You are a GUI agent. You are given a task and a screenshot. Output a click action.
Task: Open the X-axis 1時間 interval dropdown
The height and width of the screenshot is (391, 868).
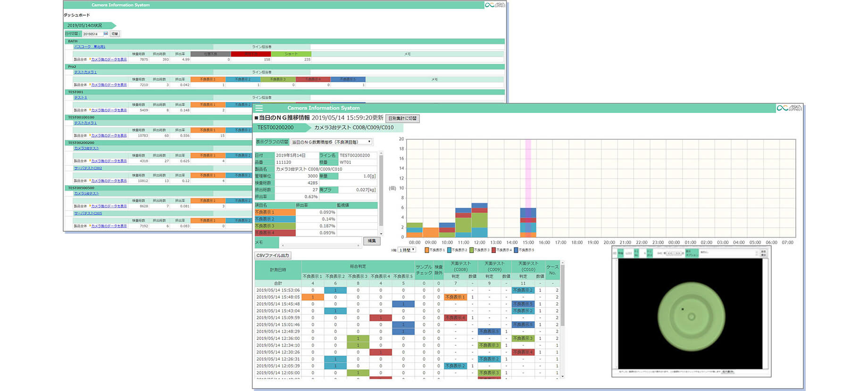coord(407,250)
